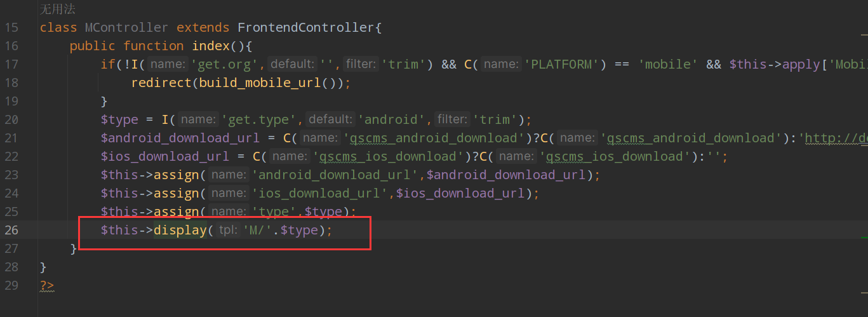The height and width of the screenshot is (317, 868).
Task: Click the 'android_download_url' string on line 23
Action: click(x=336, y=175)
